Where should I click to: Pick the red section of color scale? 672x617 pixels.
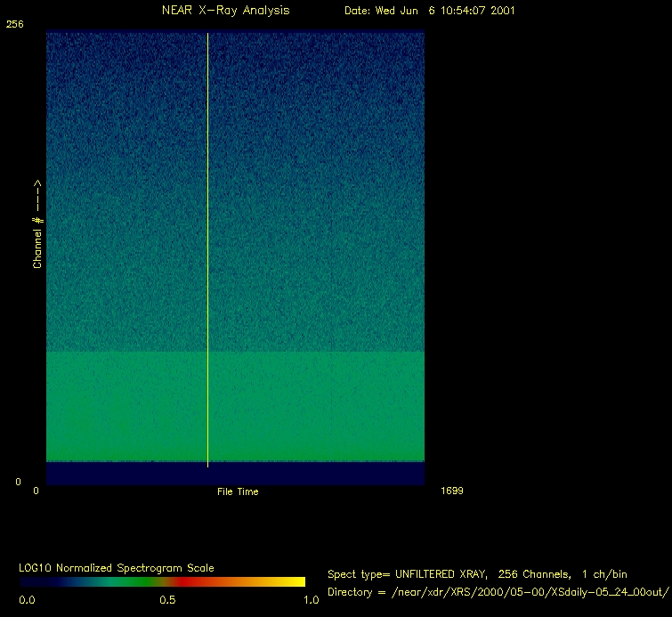point(191,581)
